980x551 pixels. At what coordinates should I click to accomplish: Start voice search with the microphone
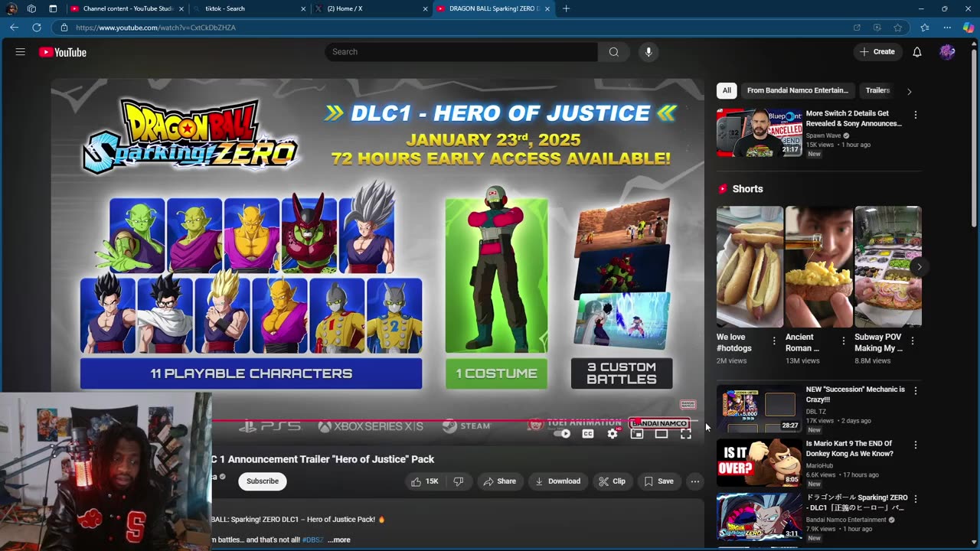tap(648, 52)
